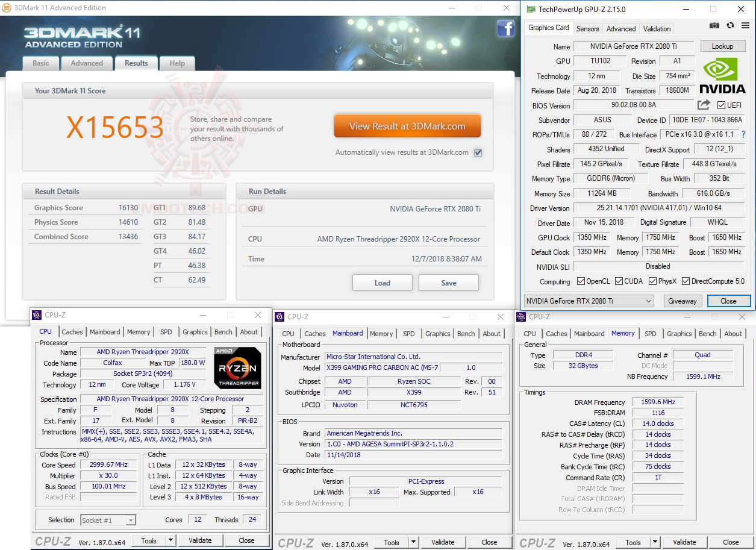Take GPU-Z screenshot with camera icon
This screenshot has width=756, height=550.
pos(714,26)
